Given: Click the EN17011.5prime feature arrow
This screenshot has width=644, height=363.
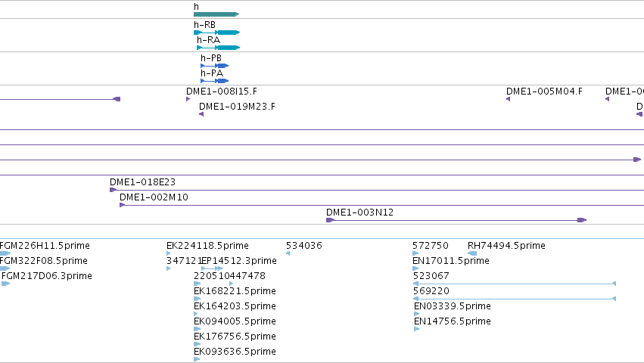Looking at the screenshot, I should 415,268.
